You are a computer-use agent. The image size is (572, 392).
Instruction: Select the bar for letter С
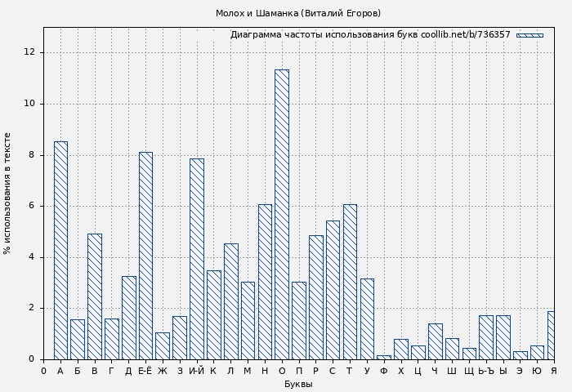(x=333, y=289)
